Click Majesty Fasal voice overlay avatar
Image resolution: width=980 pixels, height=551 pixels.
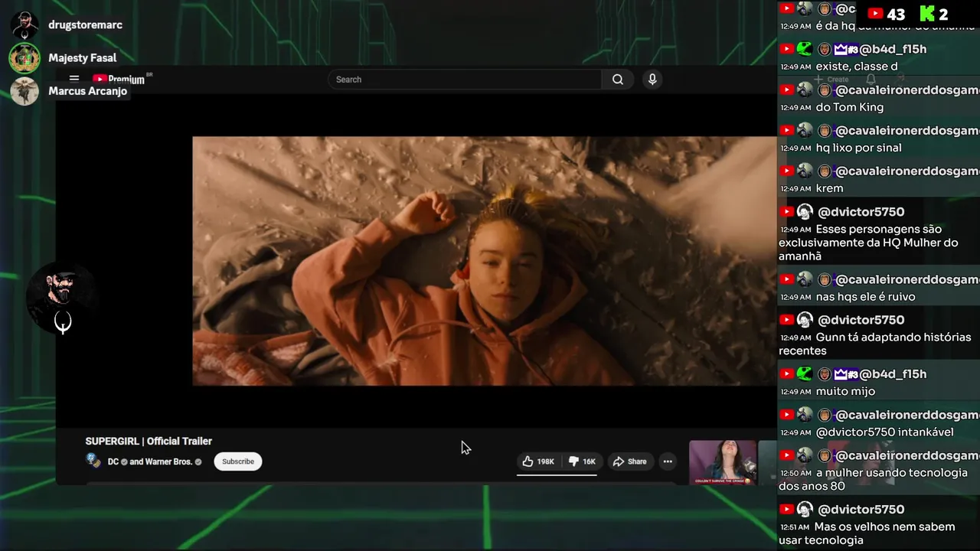pos(24,58)
